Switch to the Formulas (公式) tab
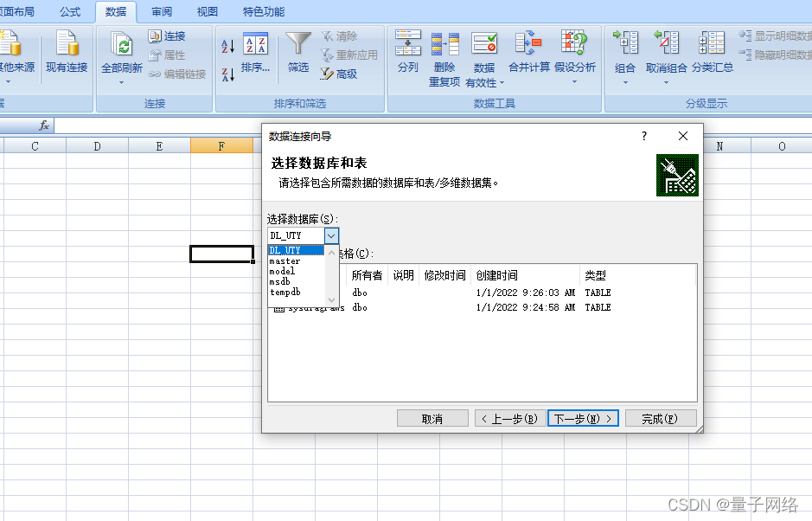The width and height of the screenshot is (812, 521). coord(70,11)
